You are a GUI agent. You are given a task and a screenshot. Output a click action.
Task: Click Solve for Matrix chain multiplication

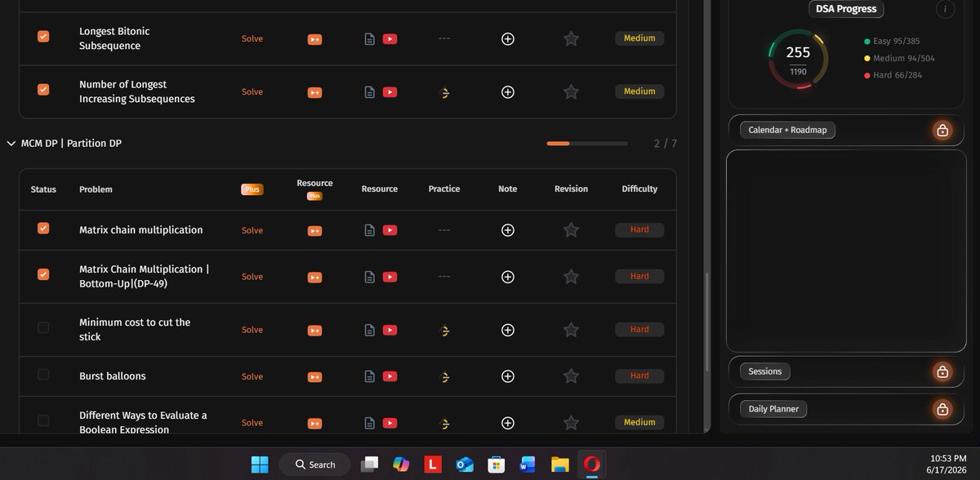[x=252, y=231]
